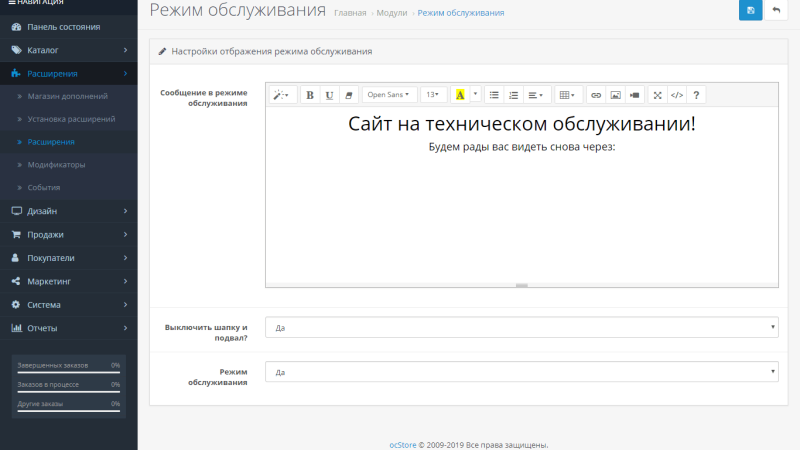The width and height of the screenshot is (800, 450).
Task: Open the font color options arrow
Action: [476, 95]
